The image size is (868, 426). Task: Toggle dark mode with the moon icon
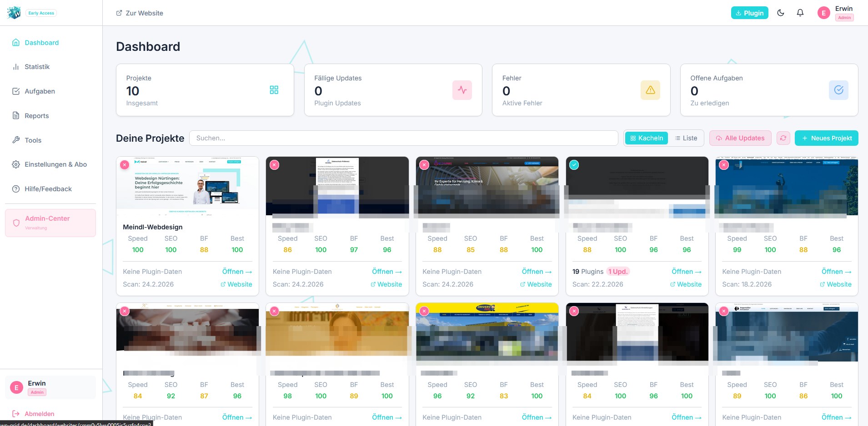click(781, 13)
